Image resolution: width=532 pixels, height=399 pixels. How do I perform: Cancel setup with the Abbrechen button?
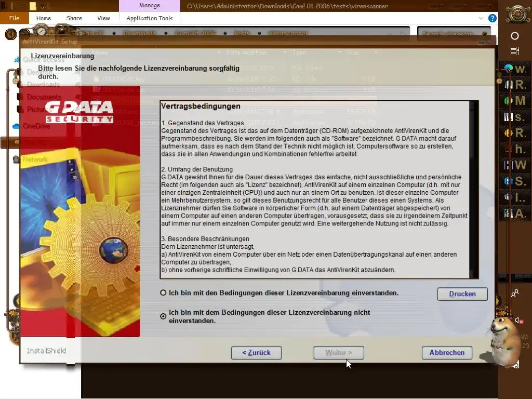tap(447, 353)
